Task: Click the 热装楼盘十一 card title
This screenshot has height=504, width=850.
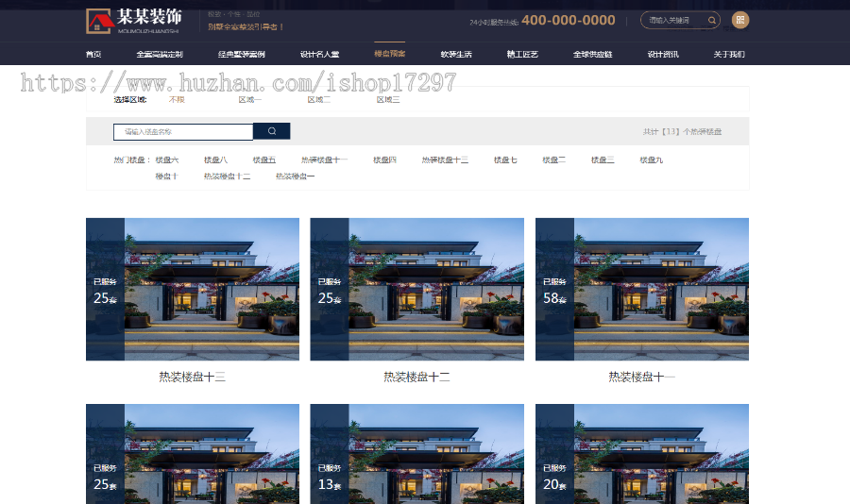Action: [642, 378]
